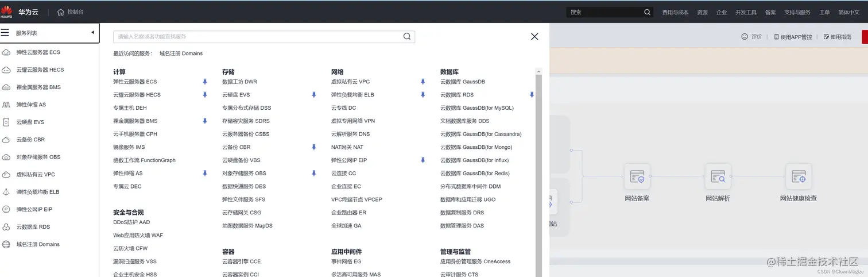Open 专属云 DEC service link
The width and height of the screenshot is (868, 277).
(127, 186)
